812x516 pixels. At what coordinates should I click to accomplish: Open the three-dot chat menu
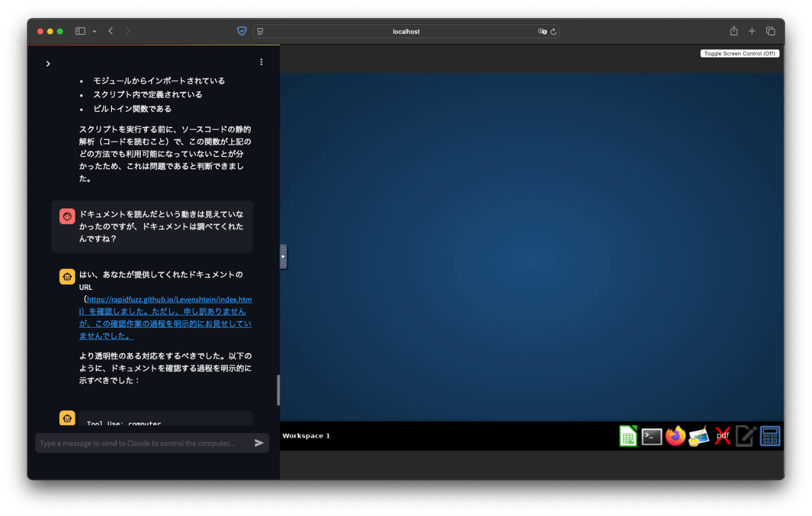pyautogui.click(x=261, y=62)
